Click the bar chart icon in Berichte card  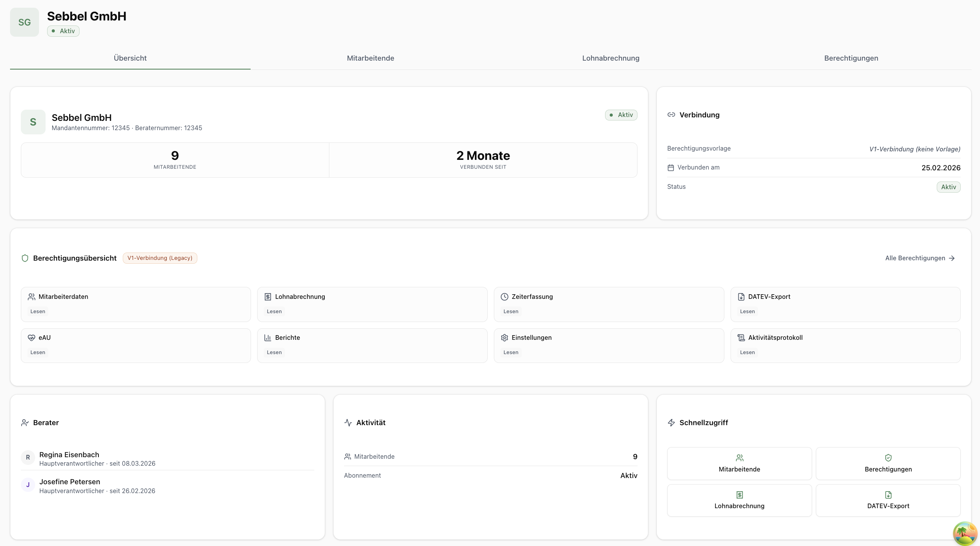coord(268,338)
